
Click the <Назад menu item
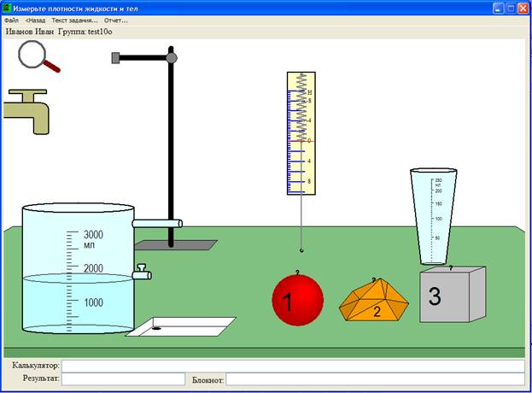point(35,21)
